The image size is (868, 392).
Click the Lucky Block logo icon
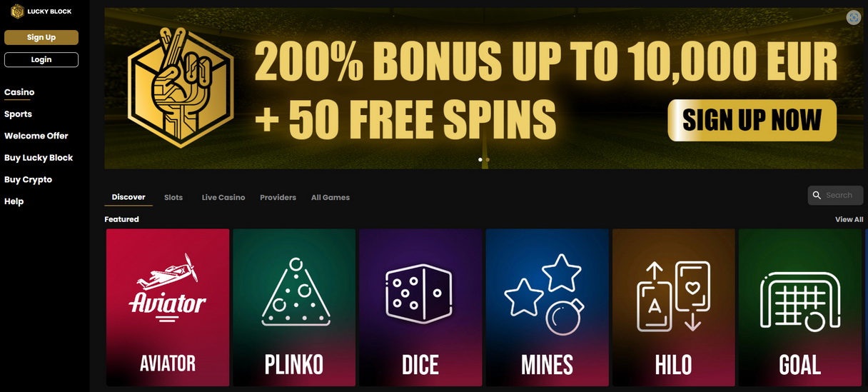click(x=17, y=11)
